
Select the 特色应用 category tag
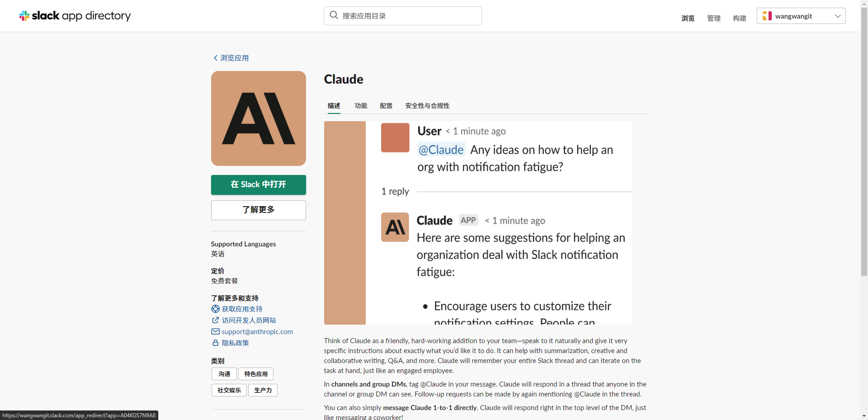tap(255, 374)
